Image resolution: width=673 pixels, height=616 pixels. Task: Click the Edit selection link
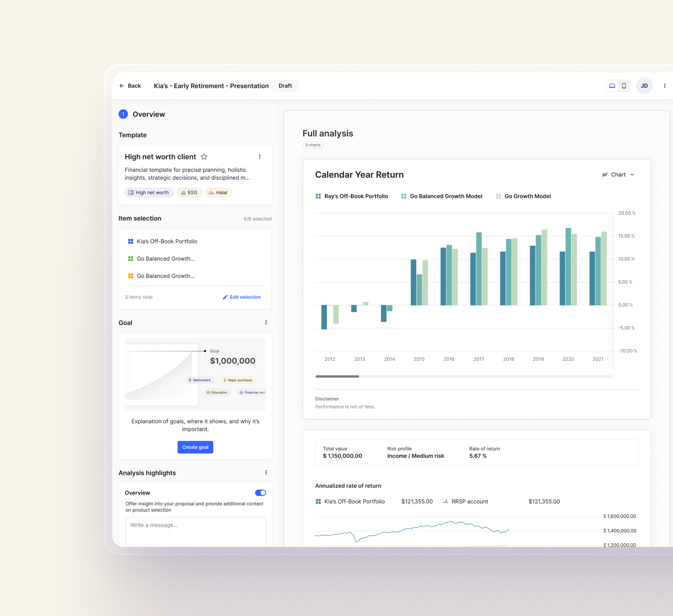(242, 297)
